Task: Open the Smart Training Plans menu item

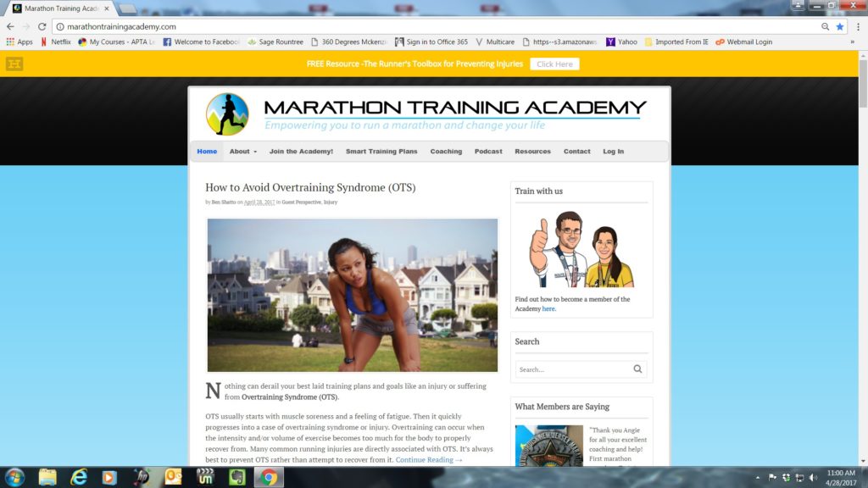Action: click(x=381, y=151)
